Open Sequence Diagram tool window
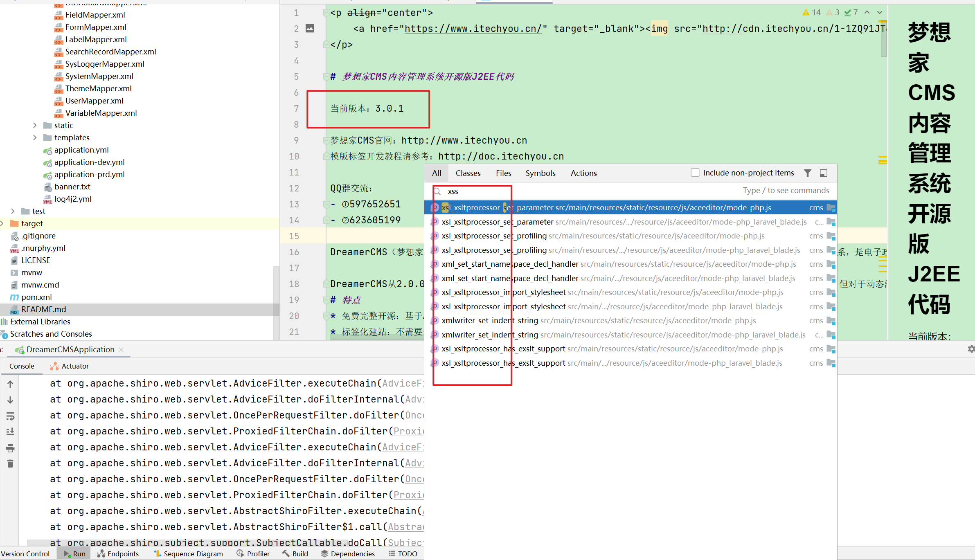This screenshot has height=560, width=975. (188, 553)
